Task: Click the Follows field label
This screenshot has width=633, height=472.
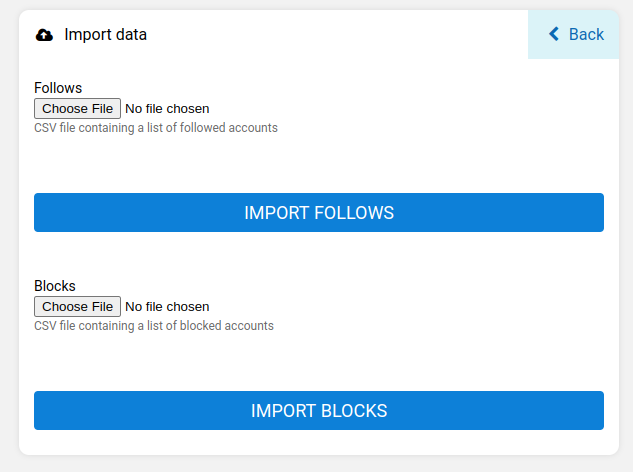Action: [58, 88]
